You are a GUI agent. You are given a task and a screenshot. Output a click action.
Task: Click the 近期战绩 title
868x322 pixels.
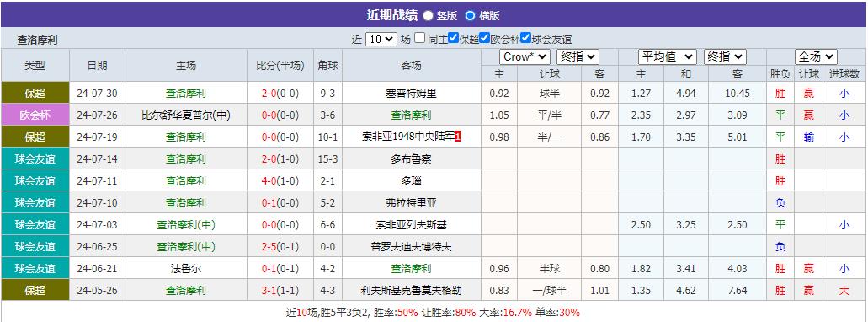point(392,15)
